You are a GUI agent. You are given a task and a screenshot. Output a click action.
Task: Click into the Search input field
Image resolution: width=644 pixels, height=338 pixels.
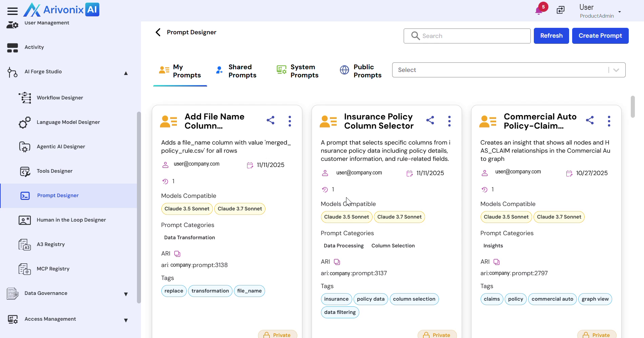click(x=471, y=36)
